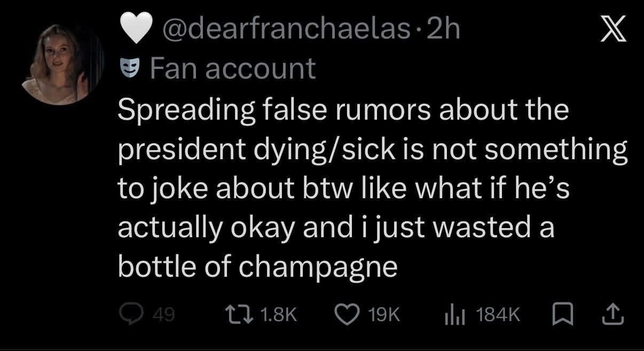Click the Fan account label
644x351 pixels.
[x=233, y=68]
